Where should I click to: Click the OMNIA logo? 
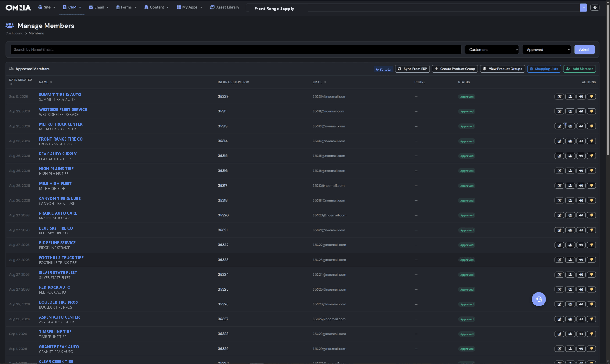18,8
